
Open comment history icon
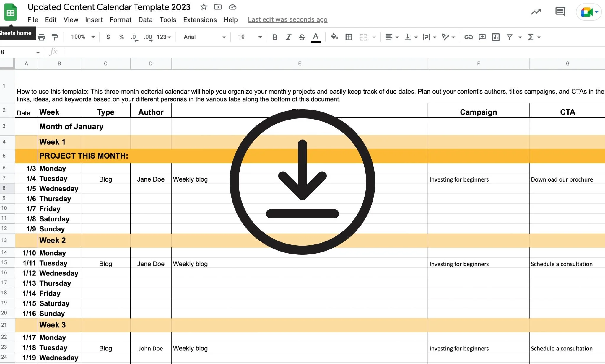tap(560, 12)
